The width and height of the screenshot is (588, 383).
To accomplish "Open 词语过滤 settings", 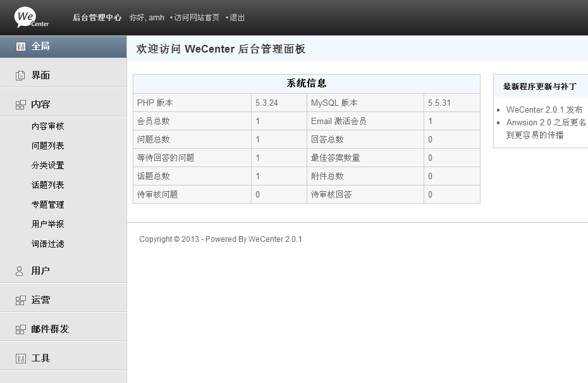I will click(x=48, y=244).
